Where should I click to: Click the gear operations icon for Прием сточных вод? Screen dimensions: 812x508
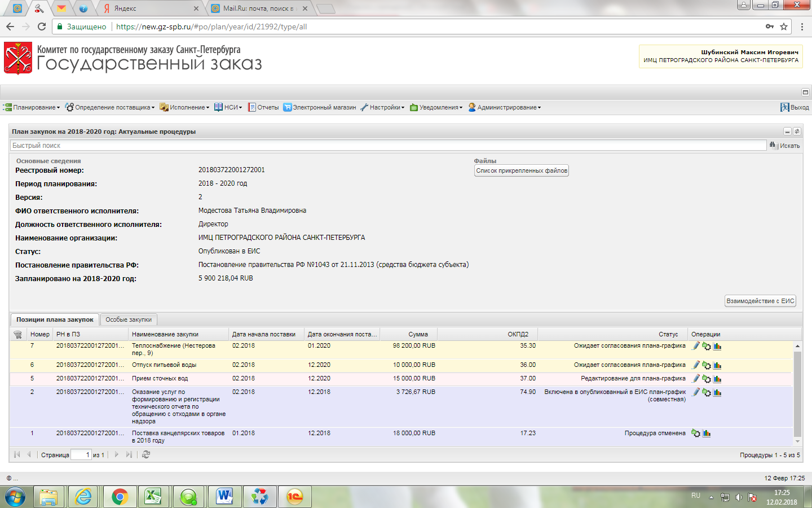(x=707, y=379)
